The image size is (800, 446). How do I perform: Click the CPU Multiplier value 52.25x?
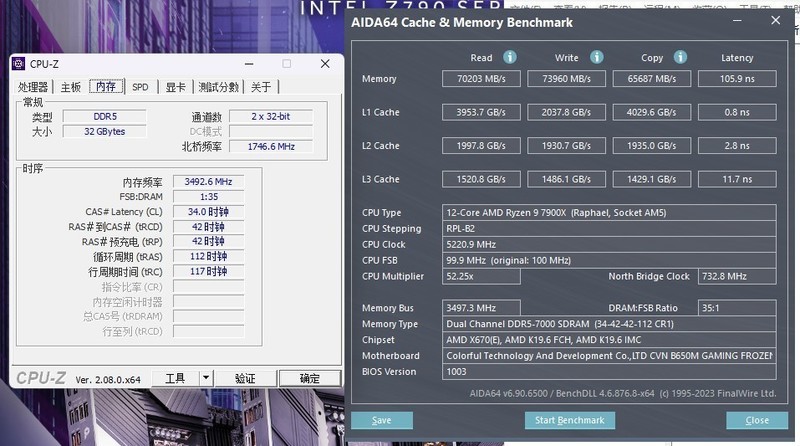click(x=481, y=276)
